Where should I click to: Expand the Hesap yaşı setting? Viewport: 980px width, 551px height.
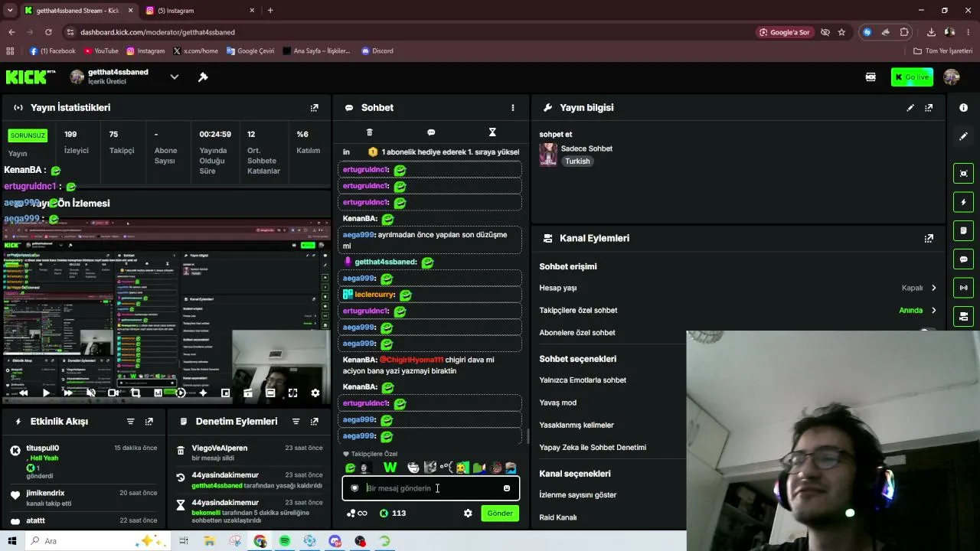click(x=933, y=289)
